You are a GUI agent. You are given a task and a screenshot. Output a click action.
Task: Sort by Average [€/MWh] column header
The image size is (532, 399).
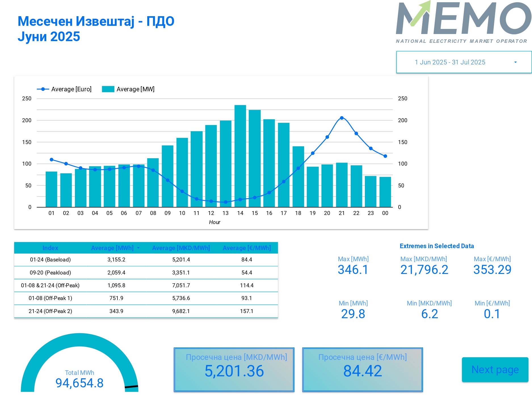[x=247, y=248]
